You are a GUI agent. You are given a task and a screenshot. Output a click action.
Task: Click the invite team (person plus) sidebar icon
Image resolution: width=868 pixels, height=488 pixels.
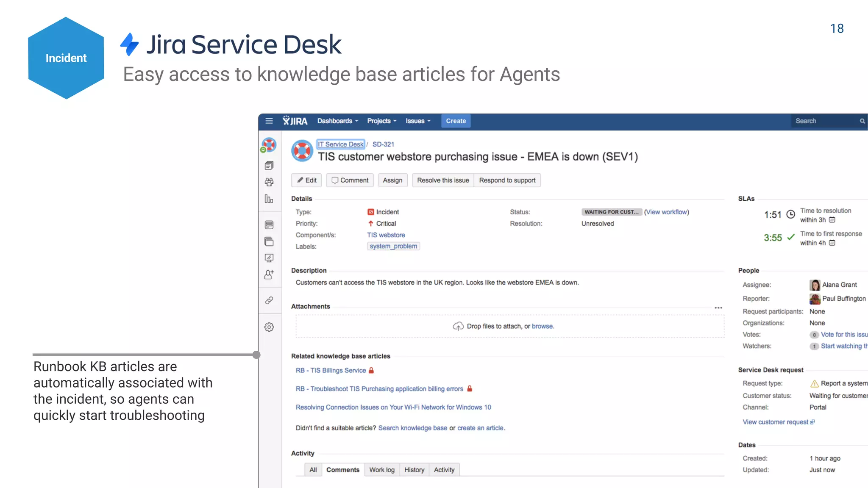269,274
